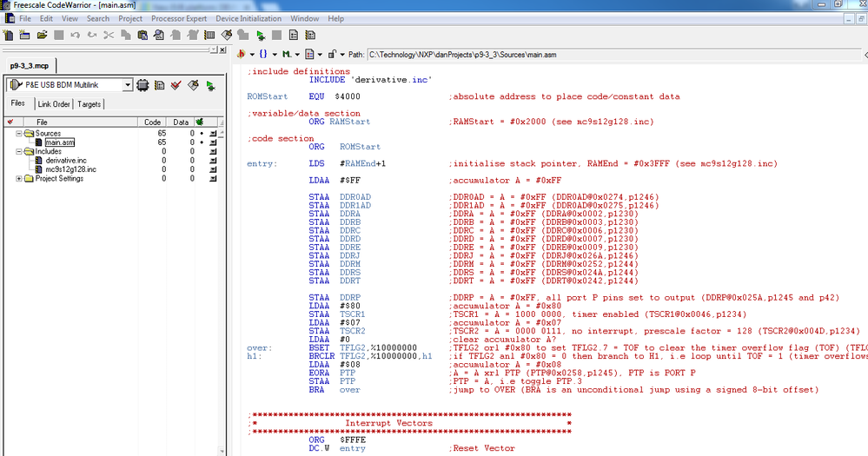Click the functions braces icon in editor bar
This screenshot has width=868, height=456.
click(x=263, y=54)
